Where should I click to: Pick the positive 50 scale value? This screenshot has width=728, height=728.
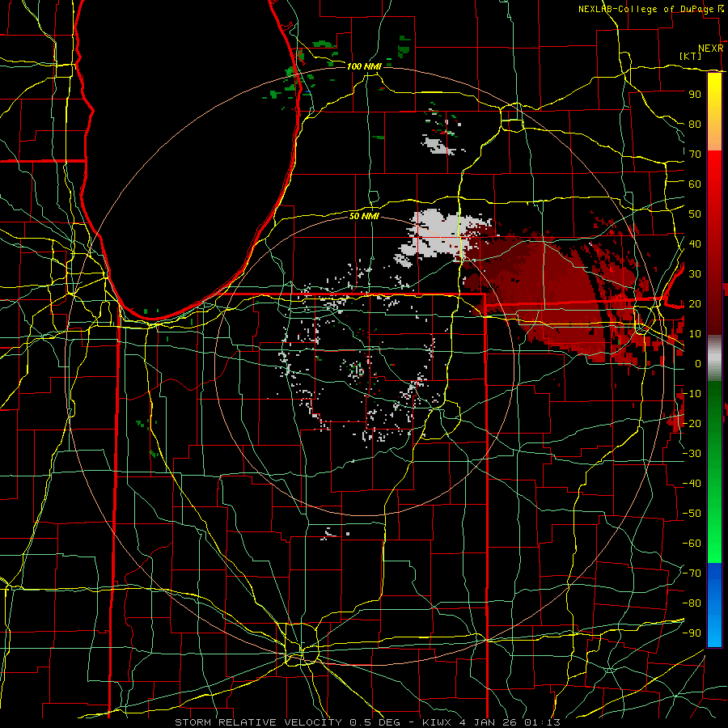tap(695, 214)
